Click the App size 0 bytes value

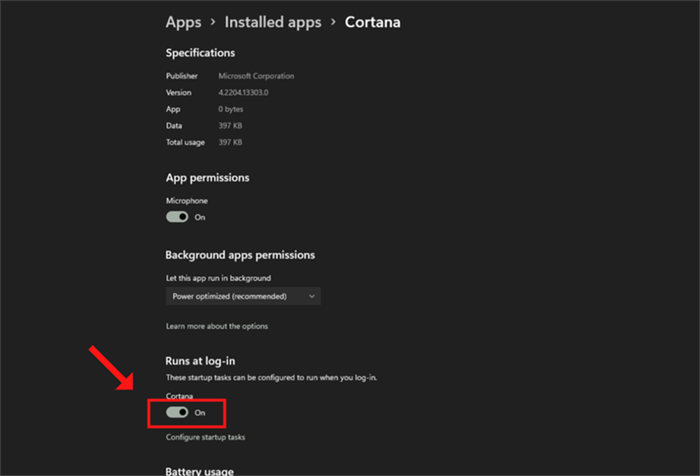click(231, 109)
